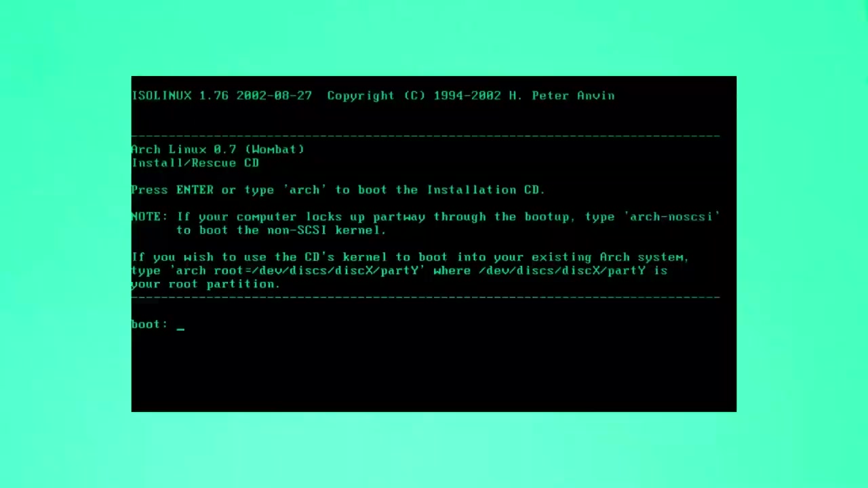Click the 'your root partition.' line
Viewport: 868px width, 488px height.
click(205, 284)
